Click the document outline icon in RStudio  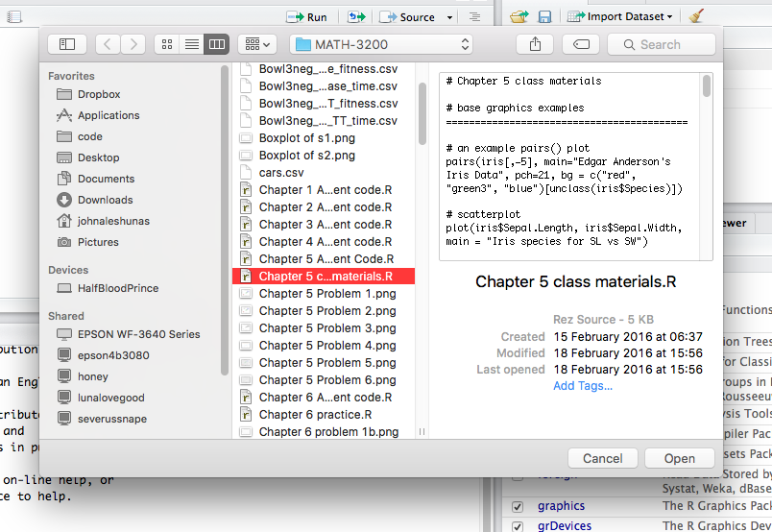pos(474,17)
